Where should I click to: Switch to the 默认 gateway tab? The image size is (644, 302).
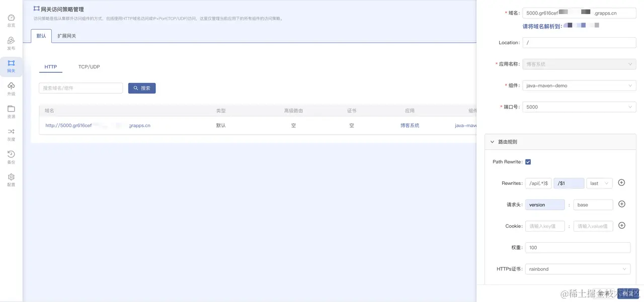click(x=41, y=36)
